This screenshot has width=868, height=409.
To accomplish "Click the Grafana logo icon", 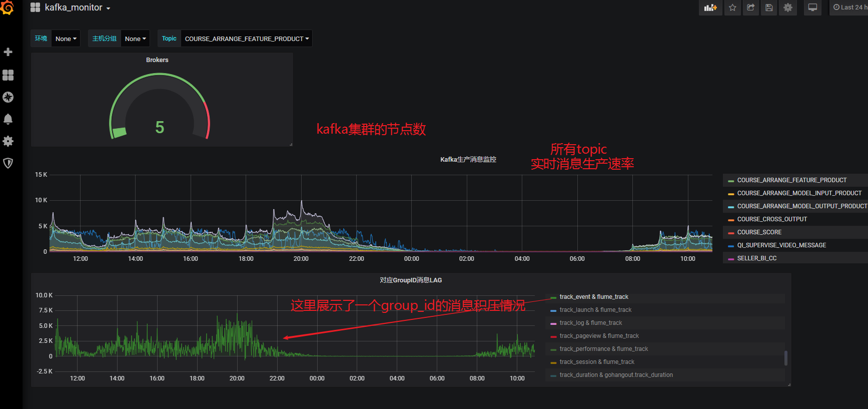I will [x=7, y=8].
